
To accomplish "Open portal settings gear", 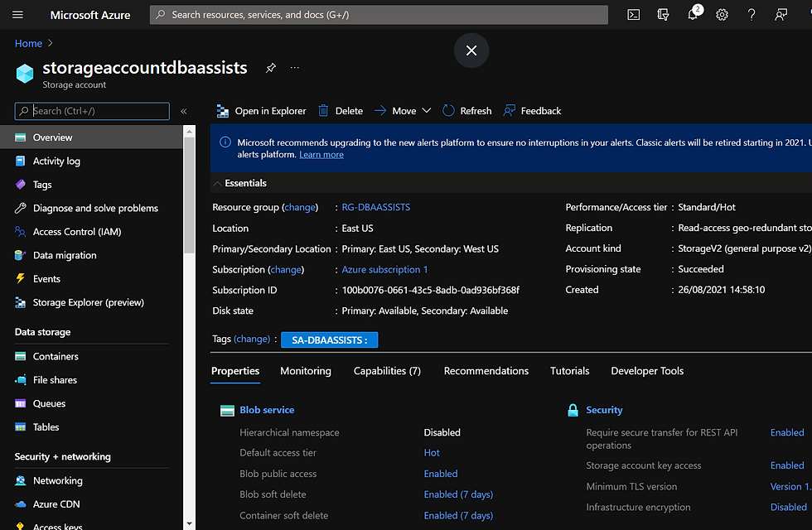I will point(722,15).
